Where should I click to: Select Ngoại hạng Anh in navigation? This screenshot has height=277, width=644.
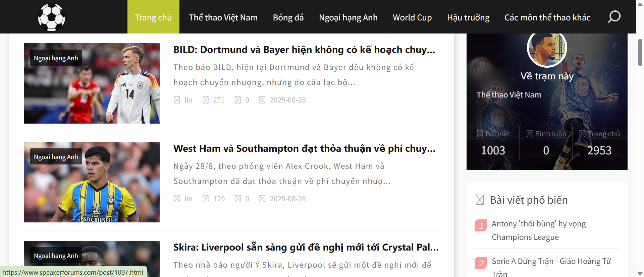pyautogui.click(x=348, y=17)
